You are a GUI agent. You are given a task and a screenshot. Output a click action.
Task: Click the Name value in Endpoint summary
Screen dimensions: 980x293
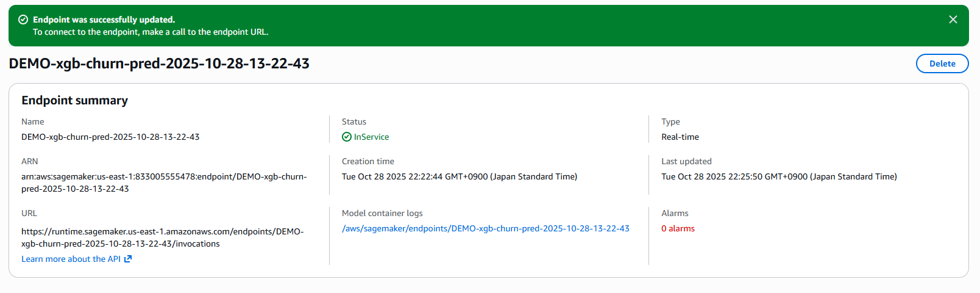110,137
